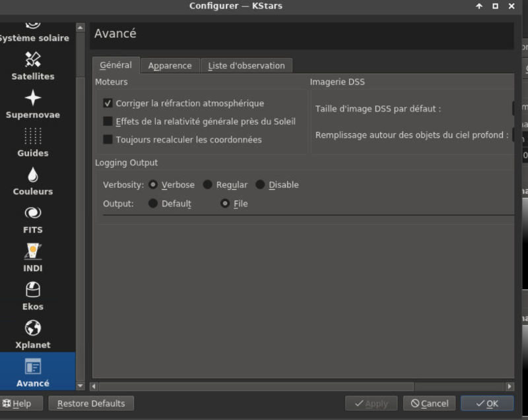Select Disable verbosity radio button
The width and height of the screenshot is (528, 420).
(260, 185)
